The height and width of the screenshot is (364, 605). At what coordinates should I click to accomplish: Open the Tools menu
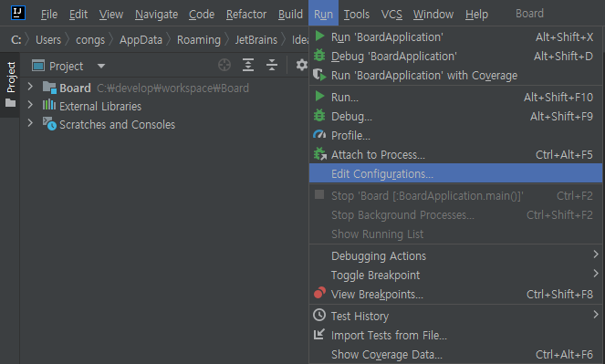pyautogui.click(x=357, y=15)
